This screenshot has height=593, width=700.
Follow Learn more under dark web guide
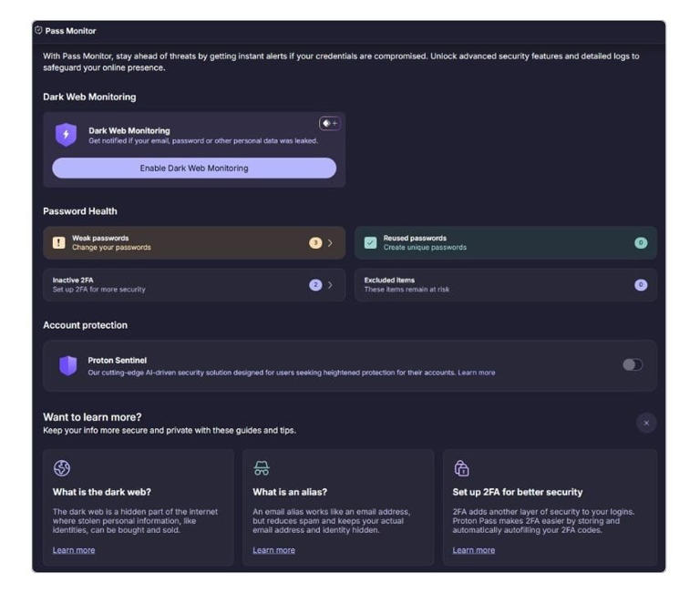[74, 550]
